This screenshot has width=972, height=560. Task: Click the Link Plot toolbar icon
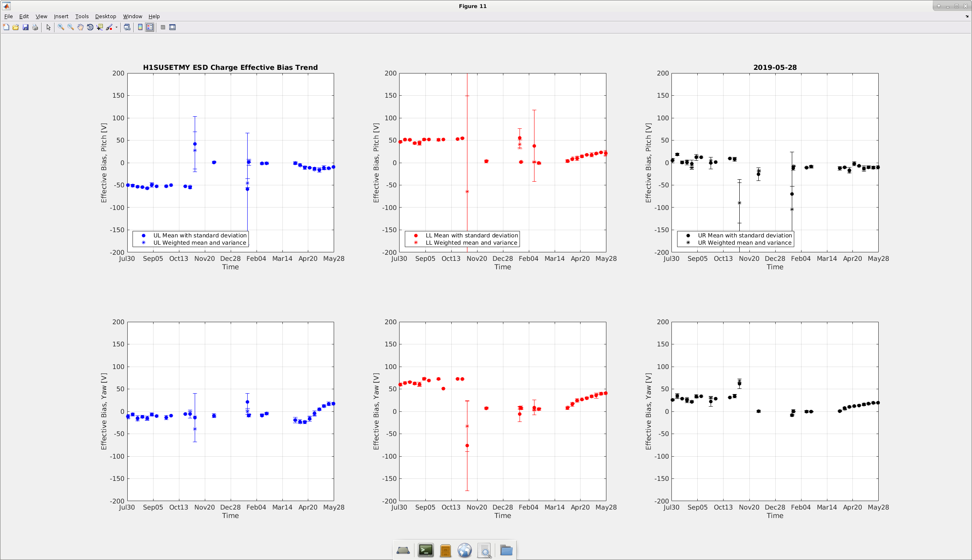[x=127, y=27]
